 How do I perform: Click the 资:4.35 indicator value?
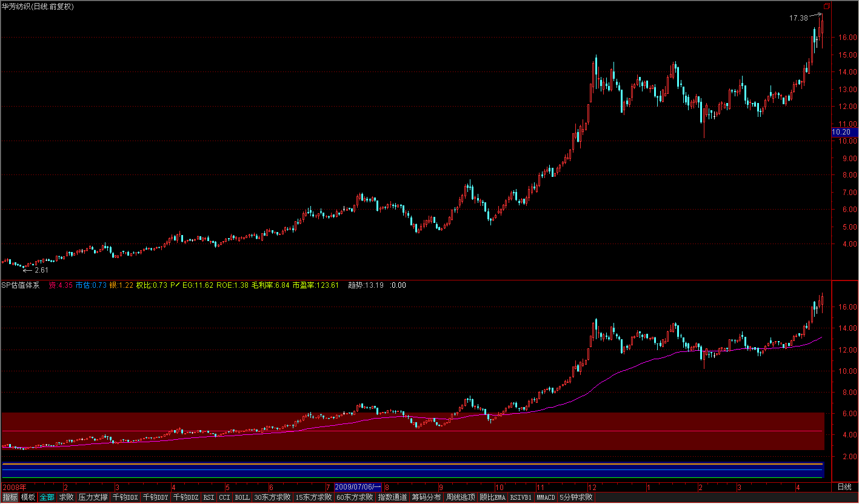tap(61, 285)
